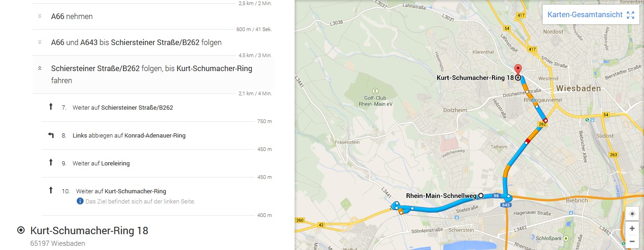Click the Rhein-Main-Schnellweg waypoint marker
Viewport: 644px width, 250px height.
pos(481,196)
